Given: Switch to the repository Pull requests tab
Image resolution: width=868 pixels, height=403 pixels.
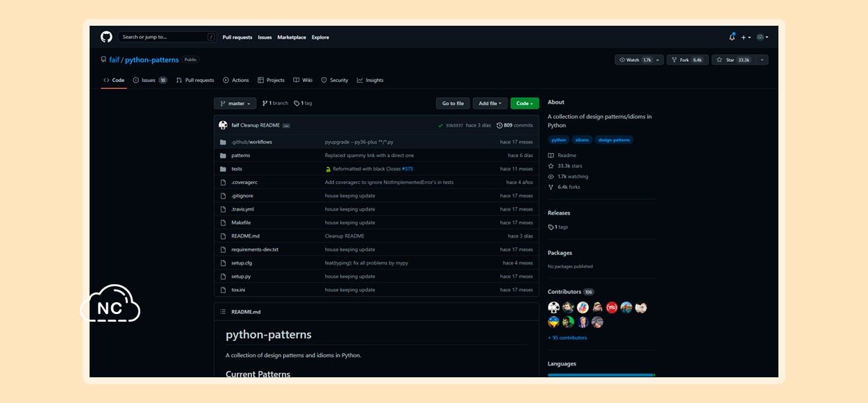Looking at the screenshot, I should tap(195, 80).
